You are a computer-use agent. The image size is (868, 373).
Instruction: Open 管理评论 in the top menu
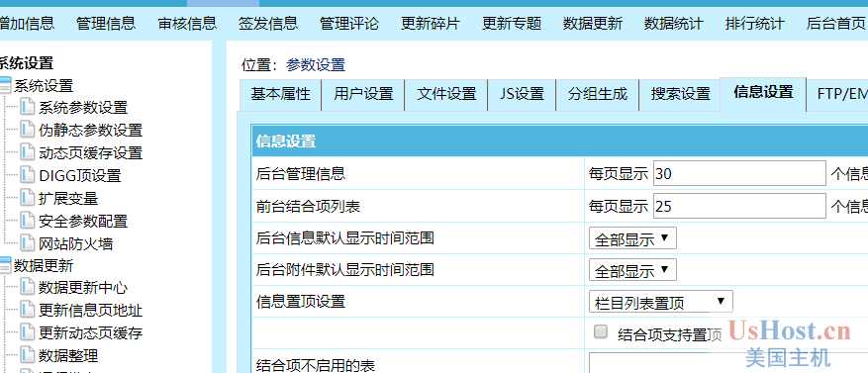tap(349, 23)
